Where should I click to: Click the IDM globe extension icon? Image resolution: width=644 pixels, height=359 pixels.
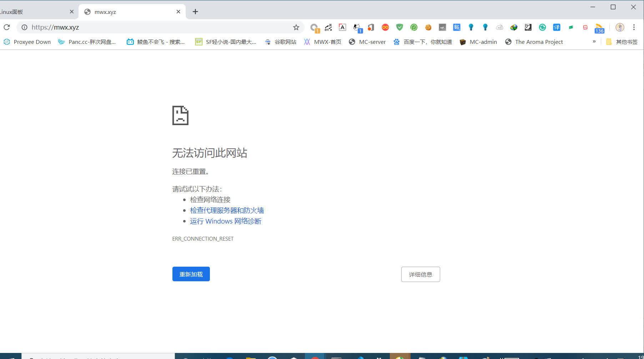coord(514,27)
